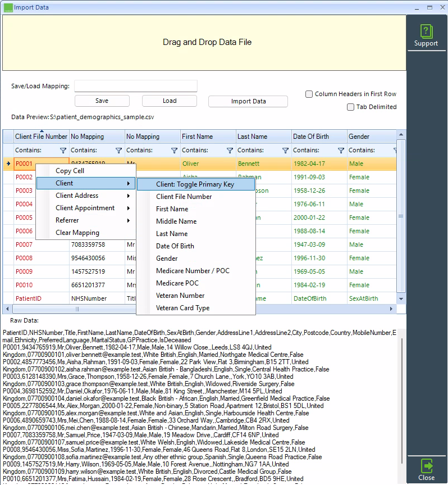Maximize the Import Data window
Image resolution: width=448 pixels, height=485 pixels.
[430, 7]
